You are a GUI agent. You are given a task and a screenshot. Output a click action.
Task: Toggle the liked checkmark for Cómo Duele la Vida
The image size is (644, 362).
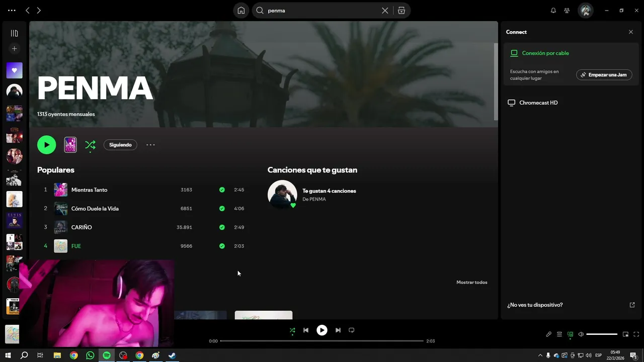point(222,209)
